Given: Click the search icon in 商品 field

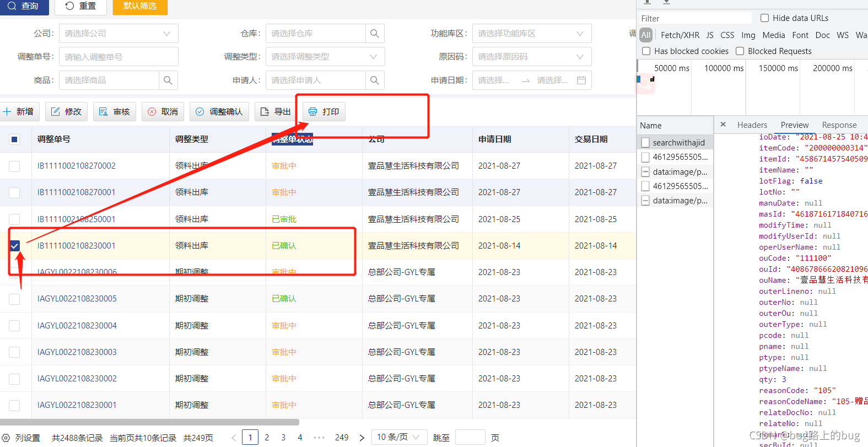Looking at the screenshot, I should [168, 80].
